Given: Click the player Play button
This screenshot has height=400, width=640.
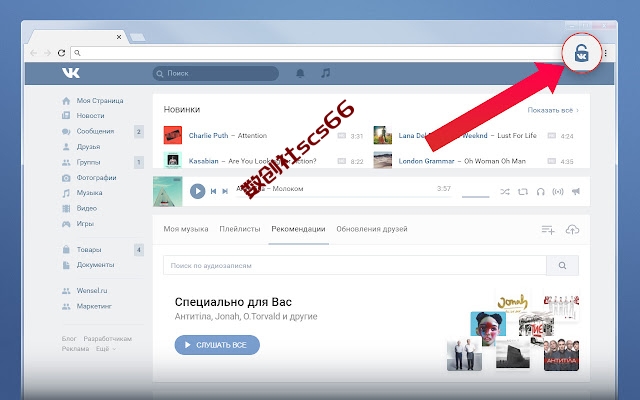Looking at the screenshot, I should (x=198, y=191).
